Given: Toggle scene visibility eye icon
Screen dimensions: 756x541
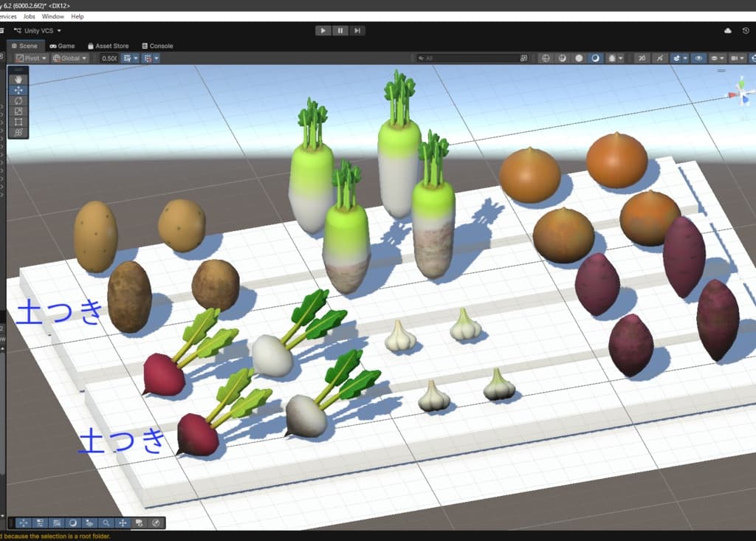Looking at the screenshot, I should click(698, 58).
